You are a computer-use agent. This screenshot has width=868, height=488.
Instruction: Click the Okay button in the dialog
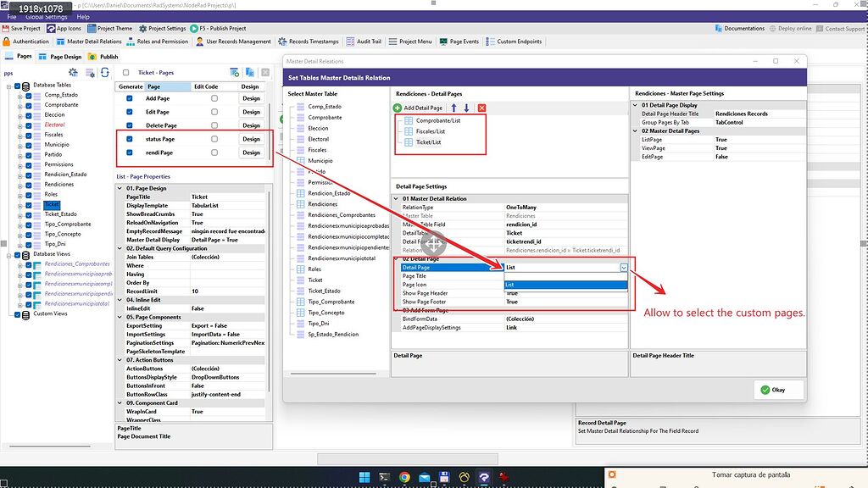coord(777,390)
